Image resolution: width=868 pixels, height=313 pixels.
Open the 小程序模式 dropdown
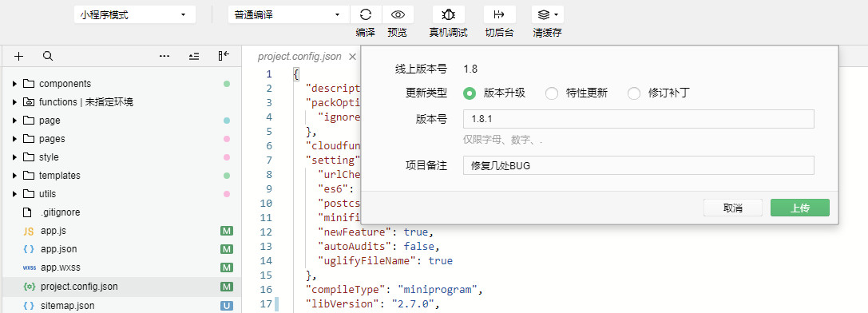point(134,15)
